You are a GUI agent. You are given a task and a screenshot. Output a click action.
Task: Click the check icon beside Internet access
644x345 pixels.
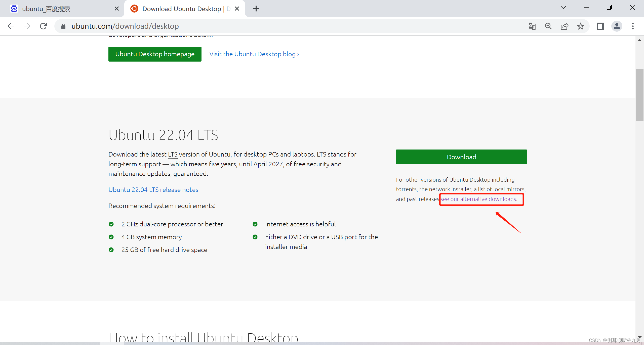[255, 224]
